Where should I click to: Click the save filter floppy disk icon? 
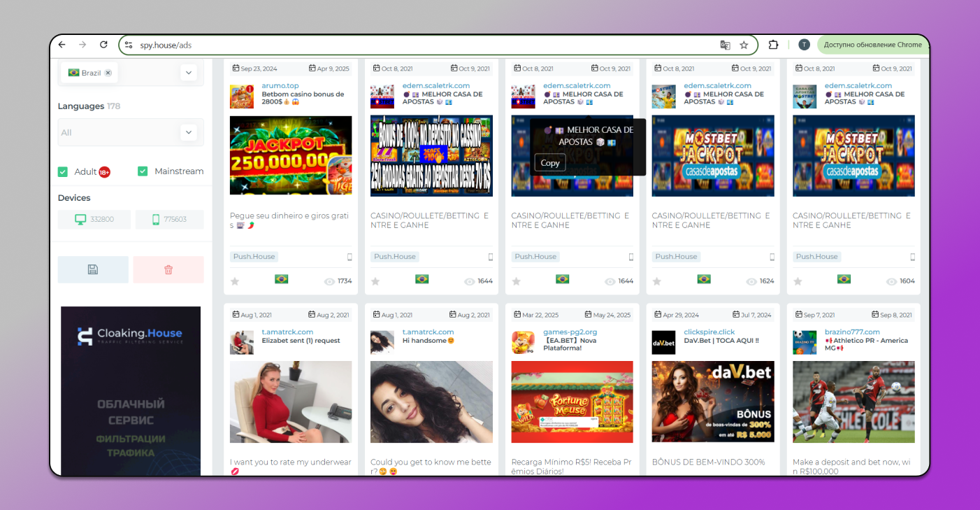point(93,269)
